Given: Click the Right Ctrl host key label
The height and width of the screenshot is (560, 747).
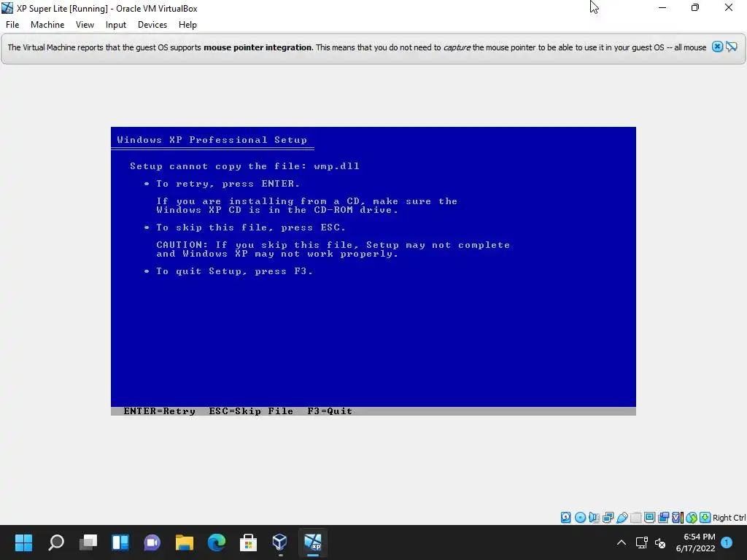Looking at the screenshot, I should (x=729, y=518).
